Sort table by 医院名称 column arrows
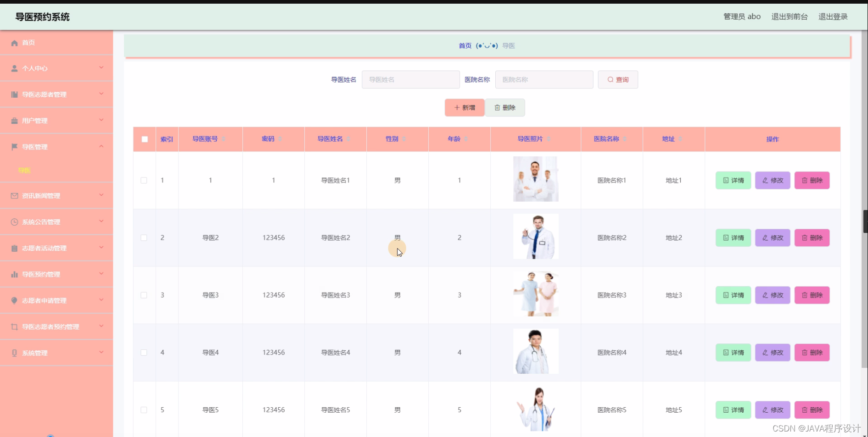868x437 pixels. pos(625,139)
